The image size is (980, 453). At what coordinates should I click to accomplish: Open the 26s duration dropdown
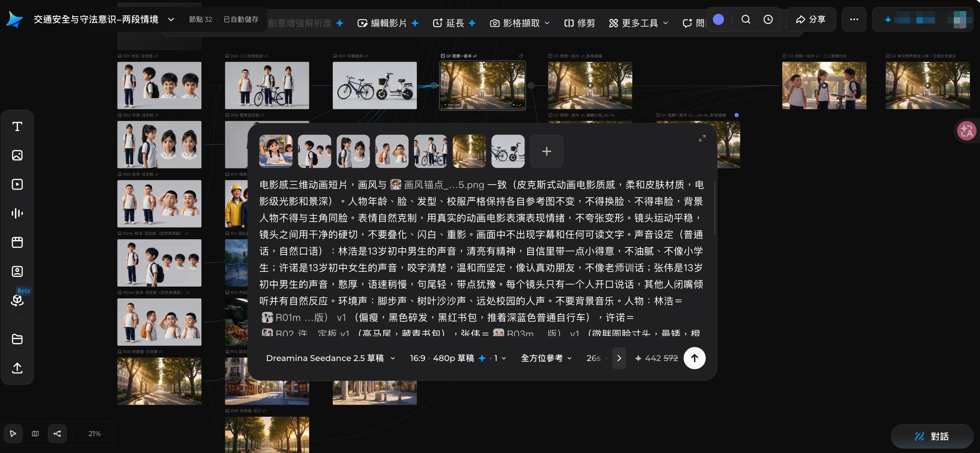coord(597,358)
